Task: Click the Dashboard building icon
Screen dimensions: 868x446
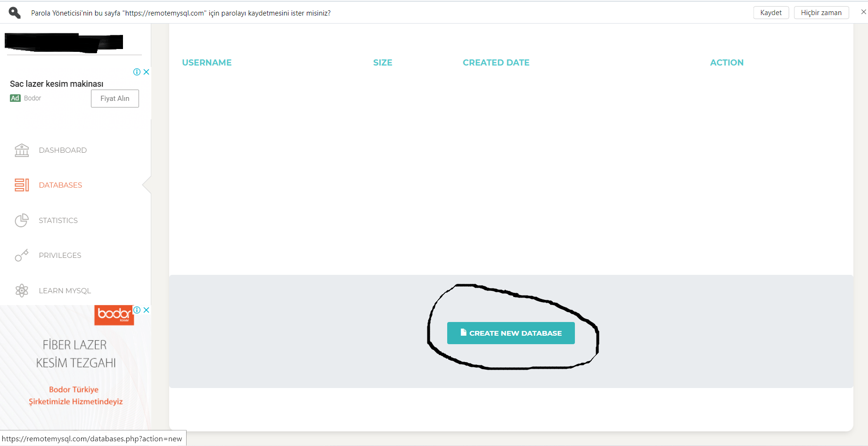Action: [22, 150]
